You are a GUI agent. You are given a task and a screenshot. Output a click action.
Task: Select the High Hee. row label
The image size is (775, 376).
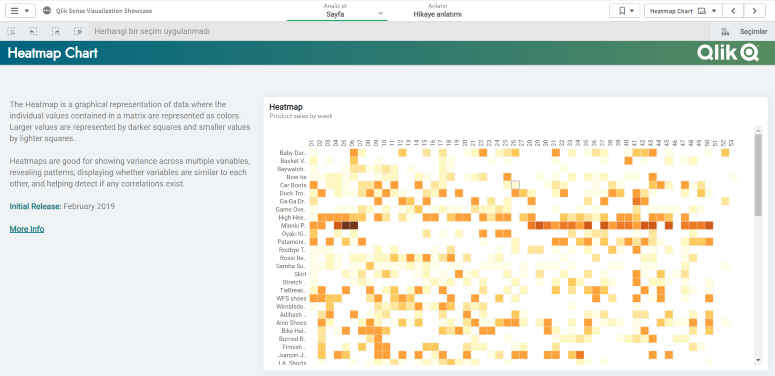click(293, 217)
